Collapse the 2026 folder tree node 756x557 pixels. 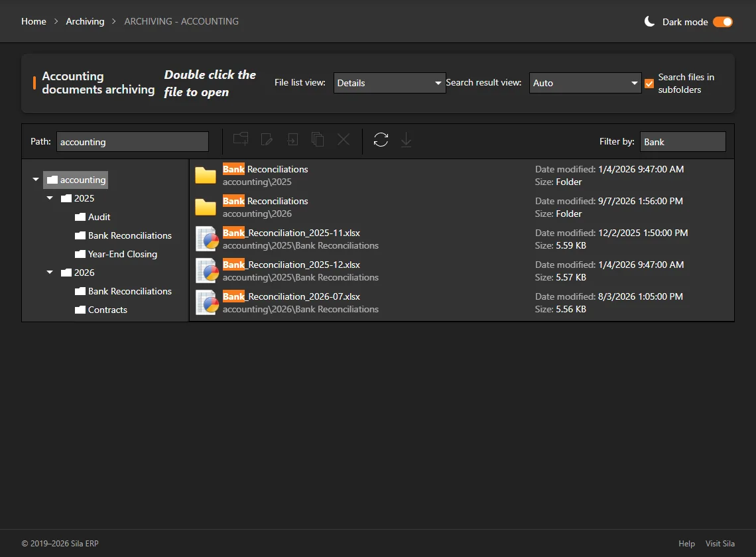coord(50,273)
